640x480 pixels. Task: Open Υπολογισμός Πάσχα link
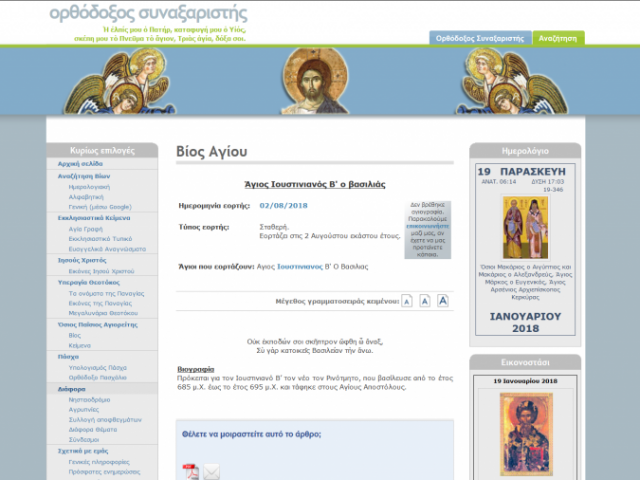point(98,368)
